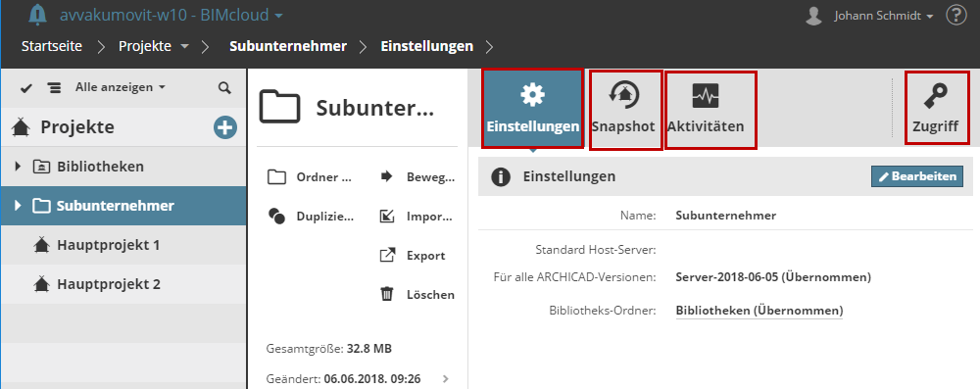Screen dimensions: 980x389
Task: Click the Hauptprojekt 1 project icon
Action: click(41, 245)
